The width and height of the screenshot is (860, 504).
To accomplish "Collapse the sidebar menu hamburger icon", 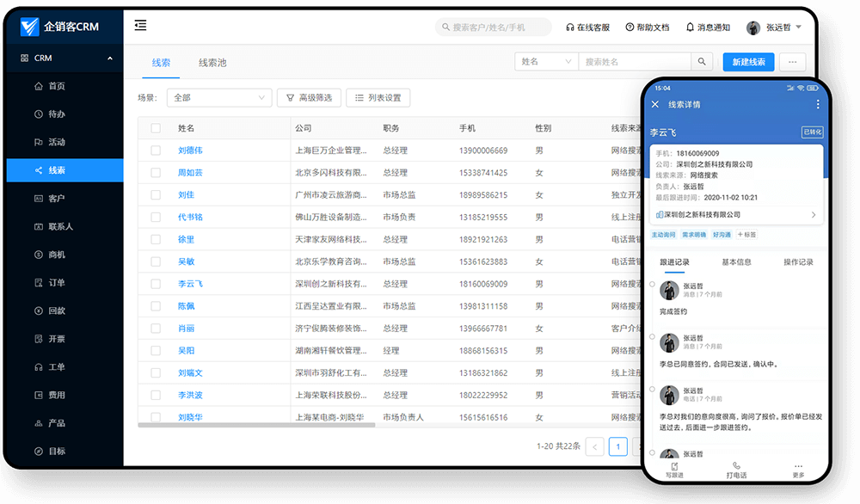I will pyautogui.click(x=140, y=25).
